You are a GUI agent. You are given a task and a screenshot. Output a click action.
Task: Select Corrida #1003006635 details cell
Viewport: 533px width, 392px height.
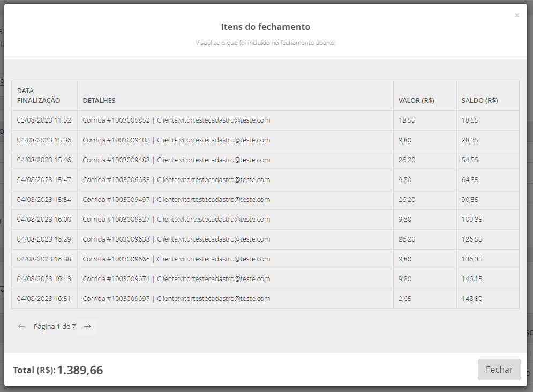235,180
